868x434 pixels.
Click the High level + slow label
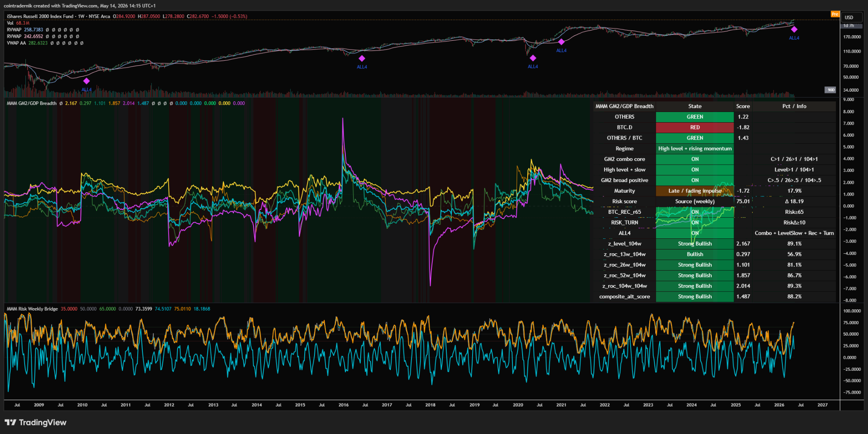[624, 170]
